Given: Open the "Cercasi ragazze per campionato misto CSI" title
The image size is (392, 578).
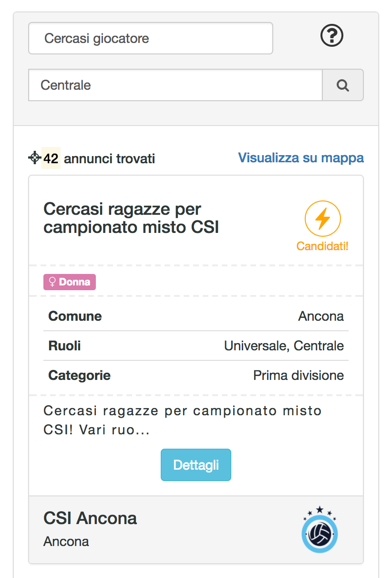Looking at the screenshot, I should (131, 218).
